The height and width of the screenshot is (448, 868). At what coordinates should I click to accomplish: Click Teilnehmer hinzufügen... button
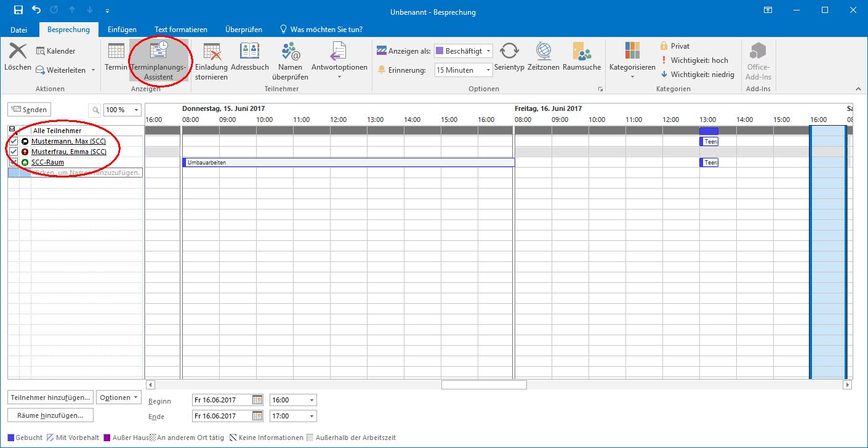tap(50, 397)
